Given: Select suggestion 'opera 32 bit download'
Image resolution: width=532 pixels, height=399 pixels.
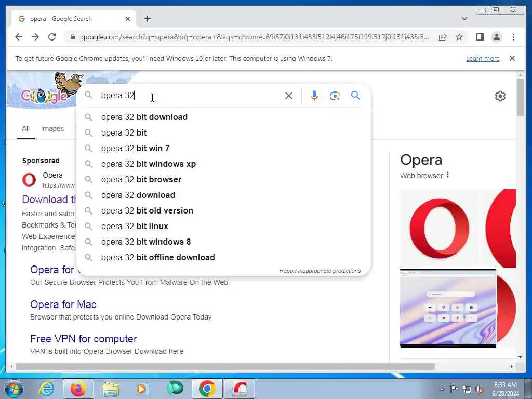Looking at the screenshot, I should [224, 117].
